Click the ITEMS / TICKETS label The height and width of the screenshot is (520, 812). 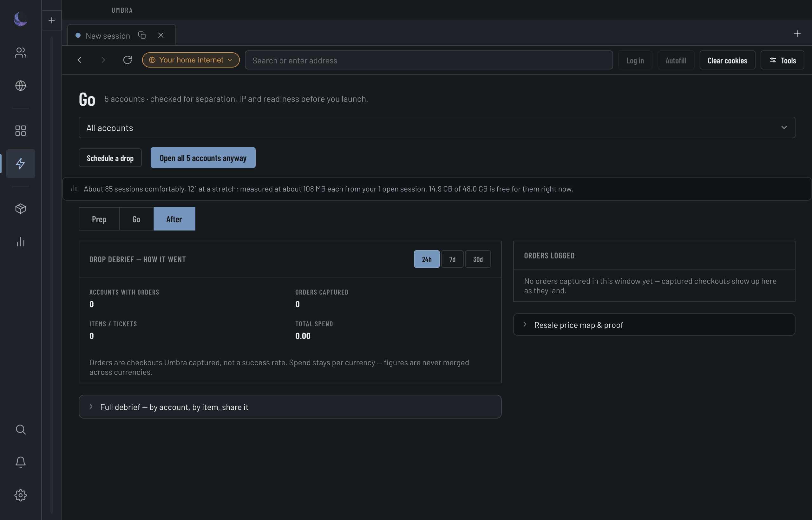113,324
